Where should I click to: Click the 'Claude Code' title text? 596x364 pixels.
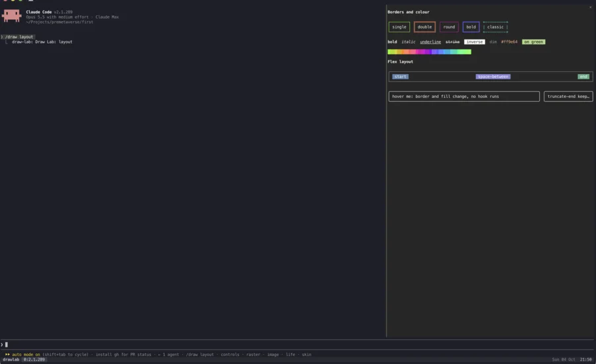pyautogui.click(x=39, y=12)
